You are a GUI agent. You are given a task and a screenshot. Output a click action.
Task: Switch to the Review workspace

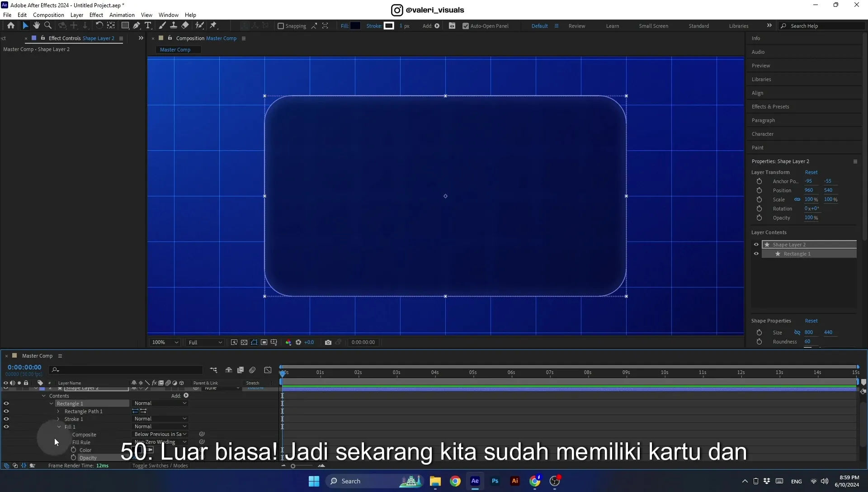click(577, 26)
